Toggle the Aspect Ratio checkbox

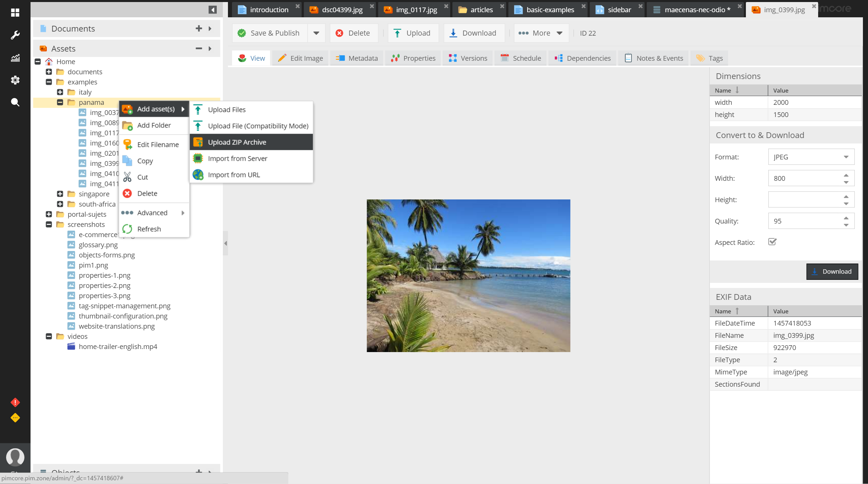click(772, 242)
